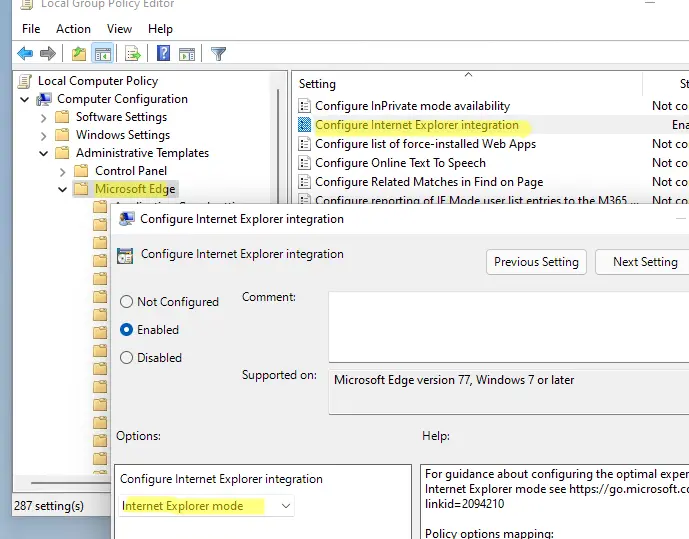Viewport: 689px width, 539px height.
Task: Select the Control Panel tree item
Action: [x=131, y=171]
